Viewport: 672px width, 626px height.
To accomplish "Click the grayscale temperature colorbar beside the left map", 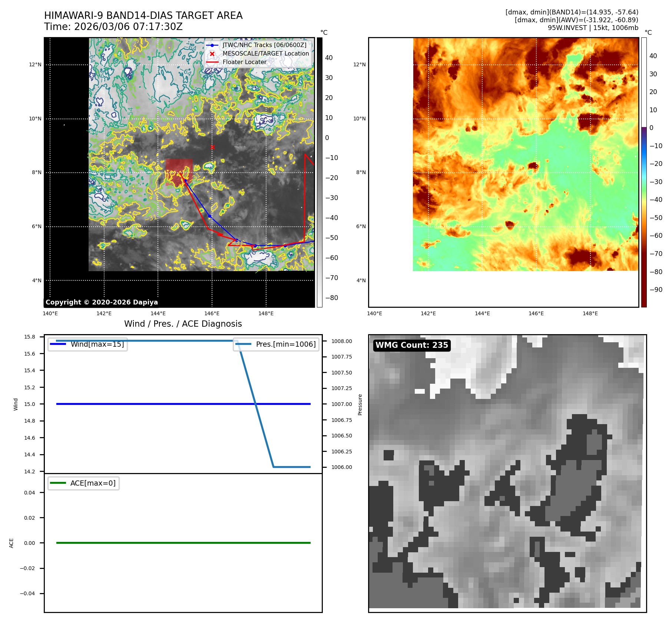I will click(x=320, y=172).
